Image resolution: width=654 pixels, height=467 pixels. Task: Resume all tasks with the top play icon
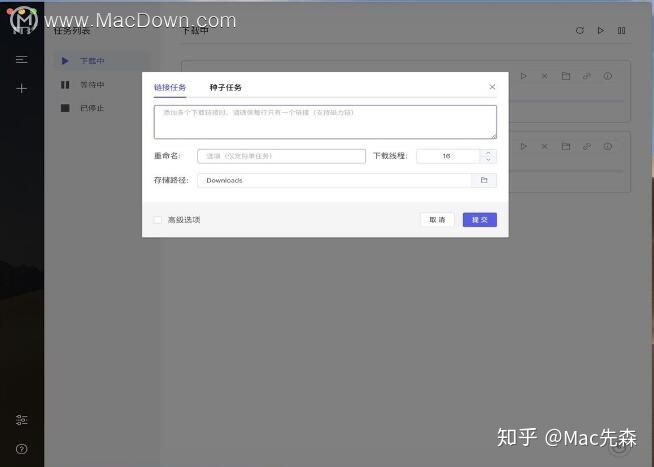point(601,30)
